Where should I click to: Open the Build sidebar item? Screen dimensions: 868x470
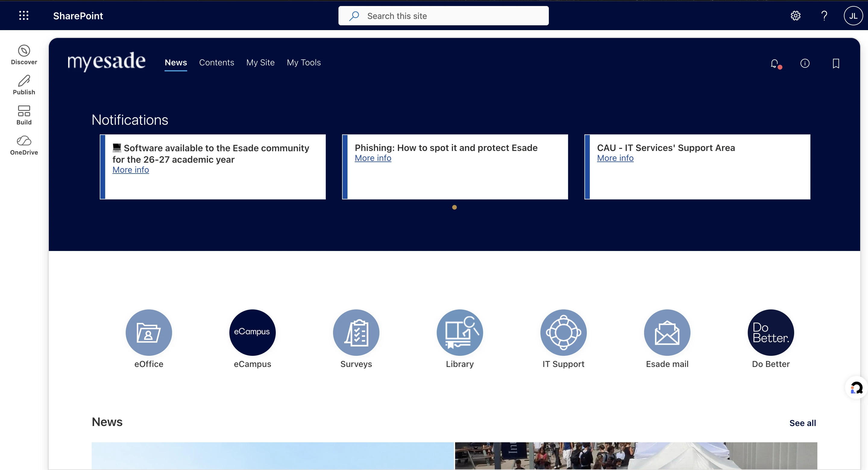tap(24, 115)
